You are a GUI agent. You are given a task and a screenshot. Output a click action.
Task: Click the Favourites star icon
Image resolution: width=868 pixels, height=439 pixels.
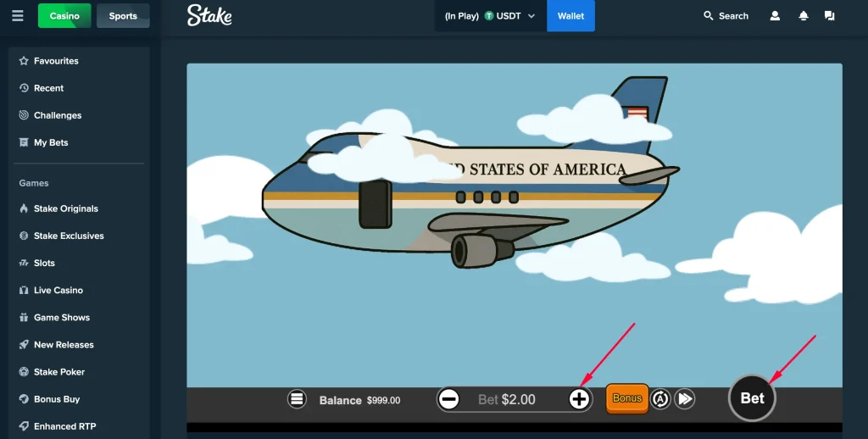(x=23, y=61)
